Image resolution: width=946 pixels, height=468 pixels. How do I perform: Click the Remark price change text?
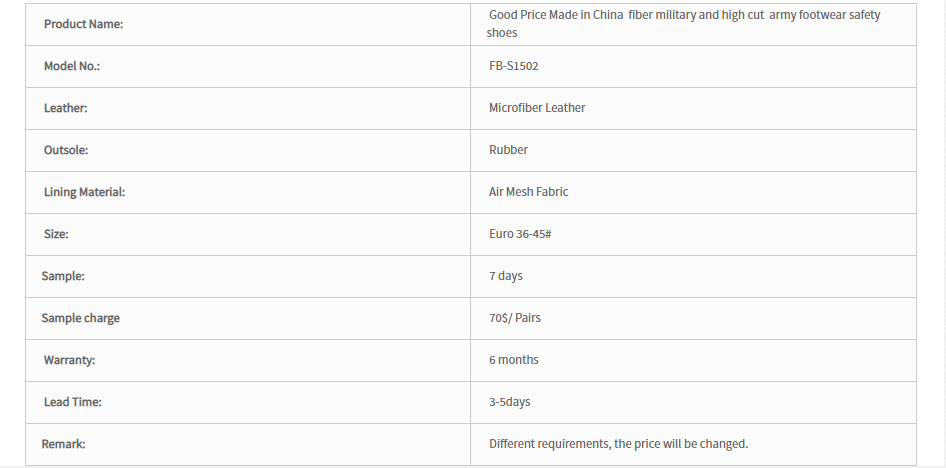[618, 444]
